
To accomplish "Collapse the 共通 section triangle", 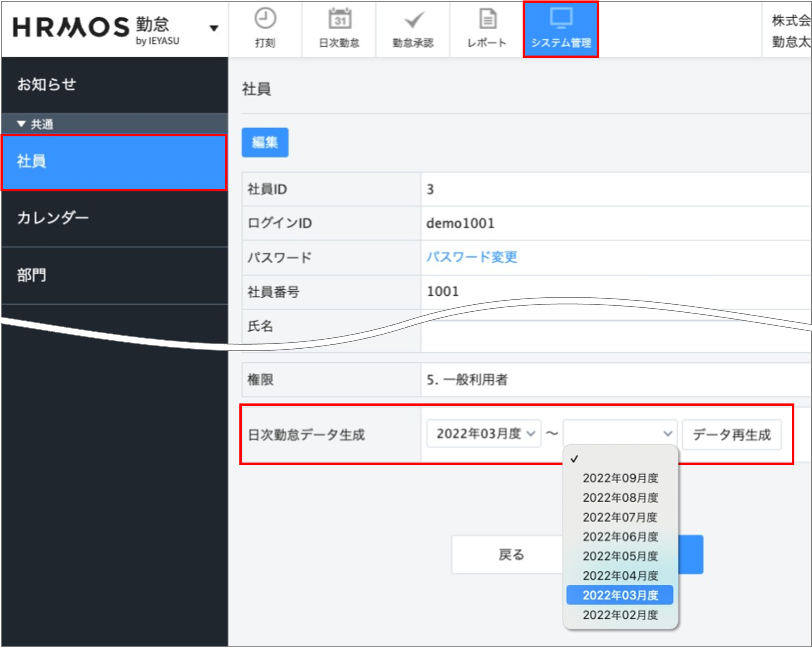I will tap(21, 124).
